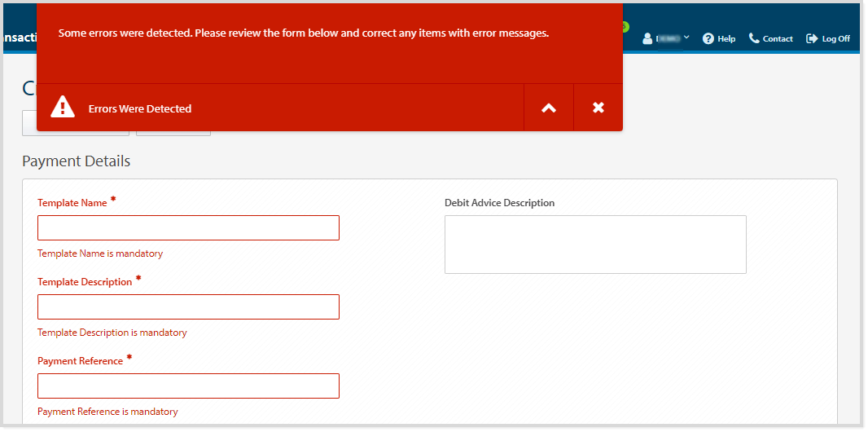Click the Help question mark icon
The width and height of the screenshot is (868, 432).
click(708, 38)
